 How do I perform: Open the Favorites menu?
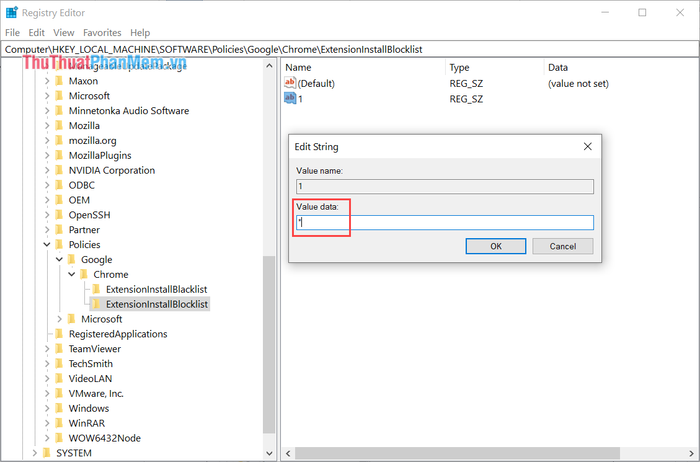point(102,33)
